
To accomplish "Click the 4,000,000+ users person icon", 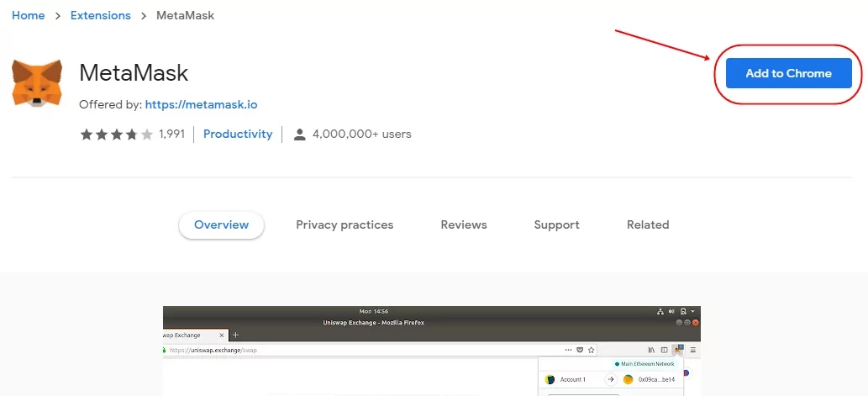I will coord(299,135).
